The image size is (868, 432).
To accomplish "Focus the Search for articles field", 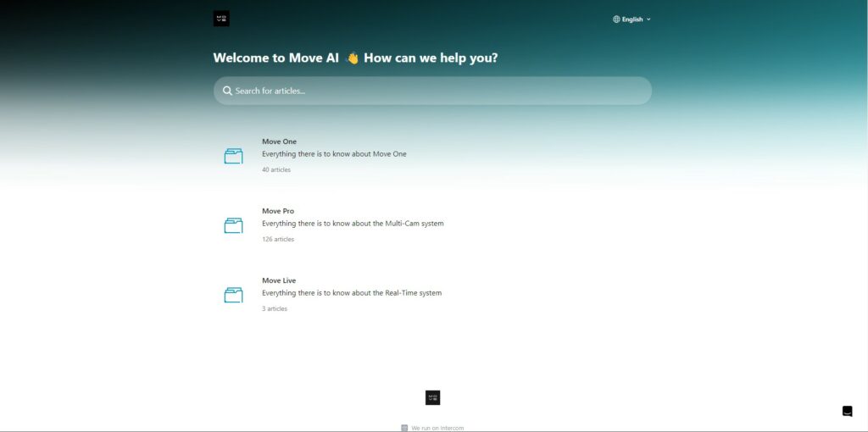I will [432, 91].
